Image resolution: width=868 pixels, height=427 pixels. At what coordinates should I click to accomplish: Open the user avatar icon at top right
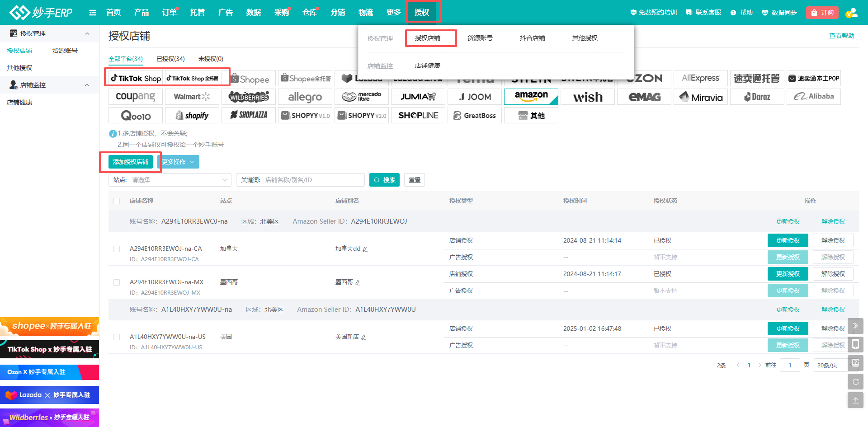click(x=852, y=13)
